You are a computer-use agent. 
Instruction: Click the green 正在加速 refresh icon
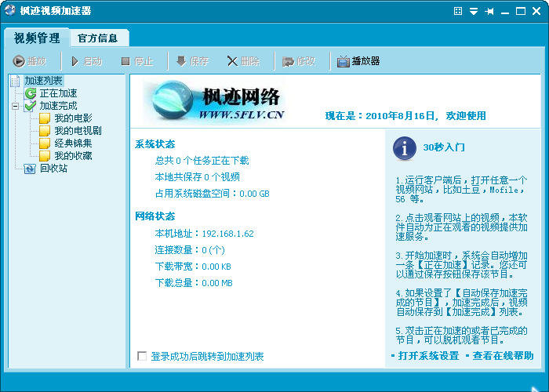[31, 93]
